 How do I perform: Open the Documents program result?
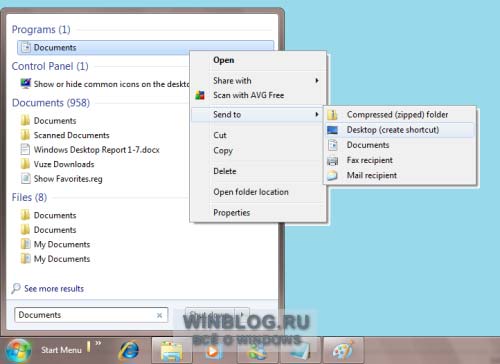(x=145, y=47)
